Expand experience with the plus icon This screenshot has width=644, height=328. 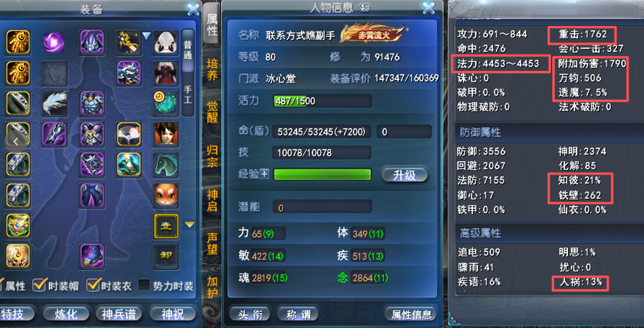click(x=264, y=174)
